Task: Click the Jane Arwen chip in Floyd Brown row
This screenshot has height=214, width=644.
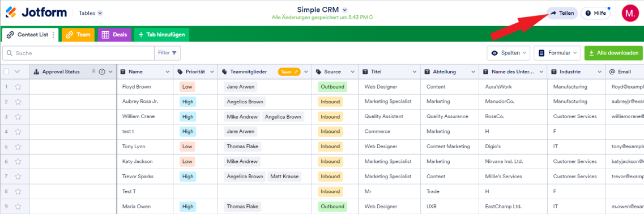Action: pos(240,87)
